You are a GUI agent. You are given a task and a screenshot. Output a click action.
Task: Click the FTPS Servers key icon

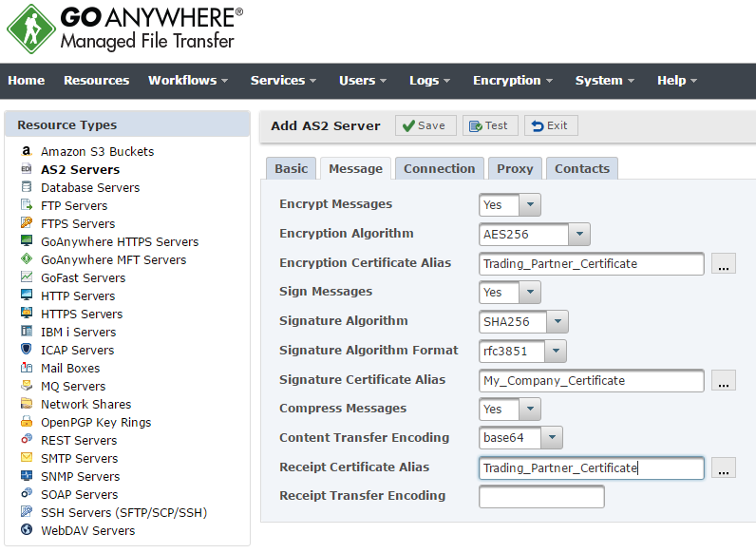27,223
